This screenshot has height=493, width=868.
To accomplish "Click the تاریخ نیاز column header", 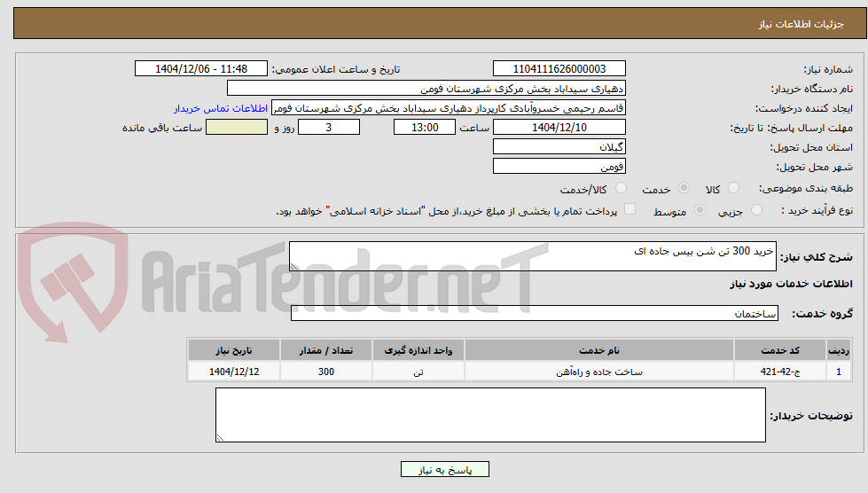I will (x=233, y=350).
